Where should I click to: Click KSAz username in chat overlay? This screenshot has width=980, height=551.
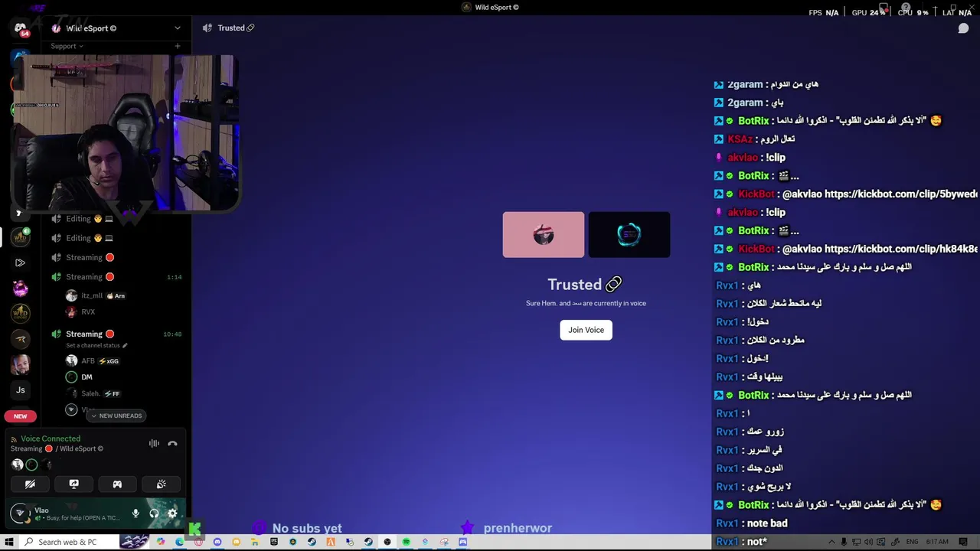740,139
